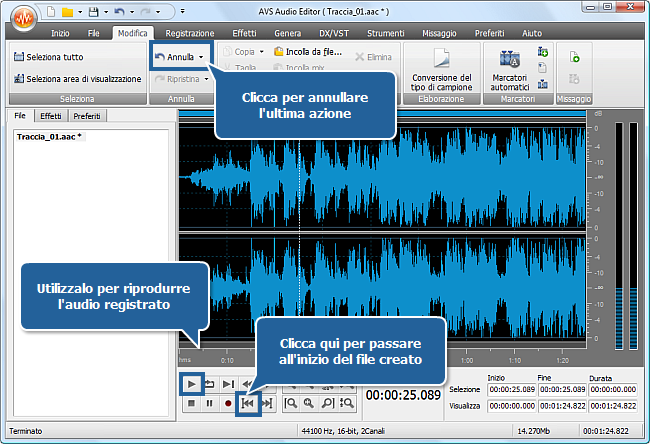
Task: Open the Ripristina dropdown arrow
Action: pos(206,78)
